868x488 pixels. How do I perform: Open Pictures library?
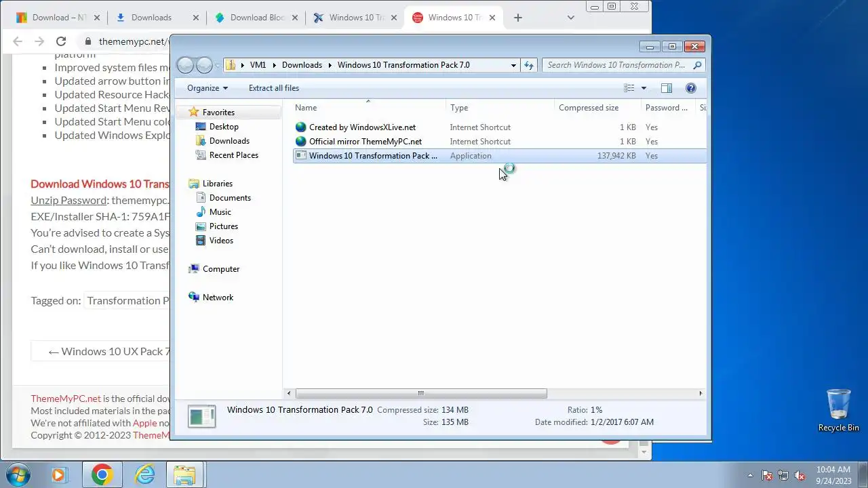click(x=224, y=226)
